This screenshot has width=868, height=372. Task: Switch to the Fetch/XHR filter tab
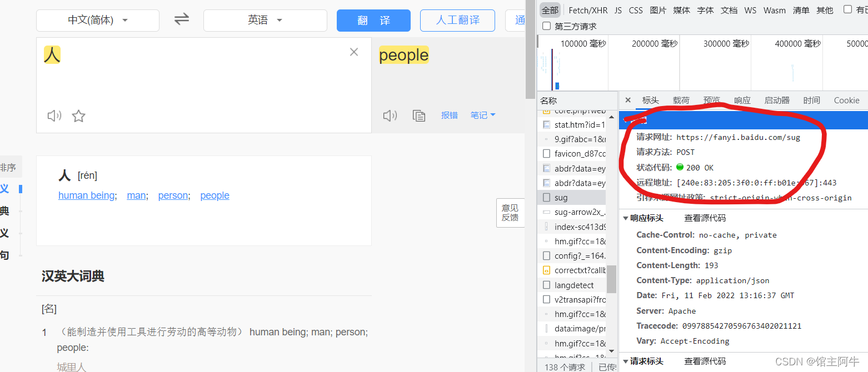pos(587,9)
